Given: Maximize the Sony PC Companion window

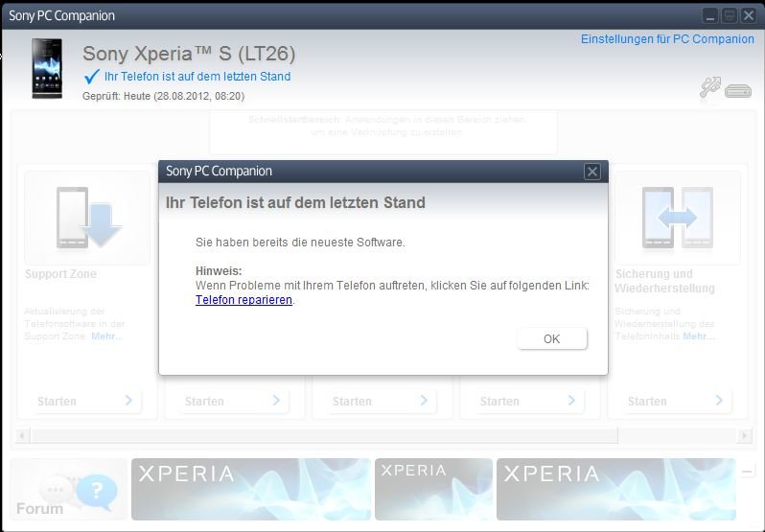Looking at the screenshot, I should point(730,16).
